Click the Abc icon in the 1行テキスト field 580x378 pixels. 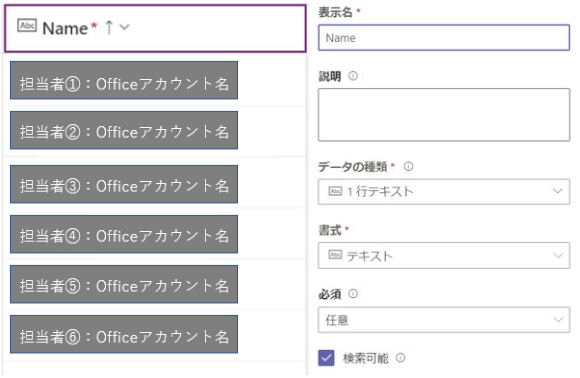pyautogui.click(x=335, y=191)
